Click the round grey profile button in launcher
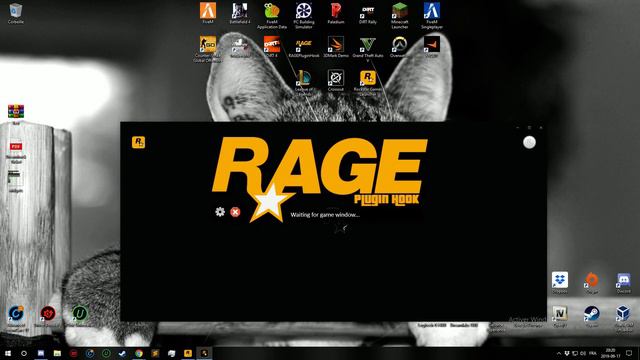The width and height of the screenshot is (640, 360). coord(529,142)
